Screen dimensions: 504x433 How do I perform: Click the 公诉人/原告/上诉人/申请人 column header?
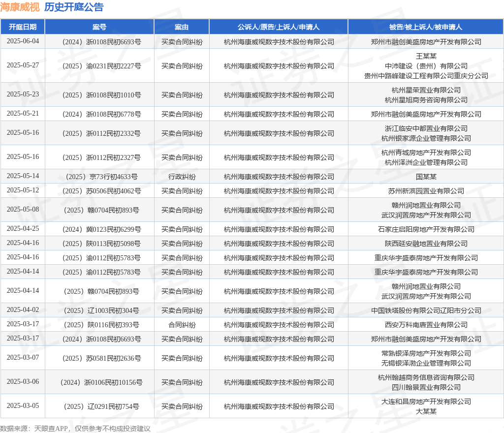(279, 27)
